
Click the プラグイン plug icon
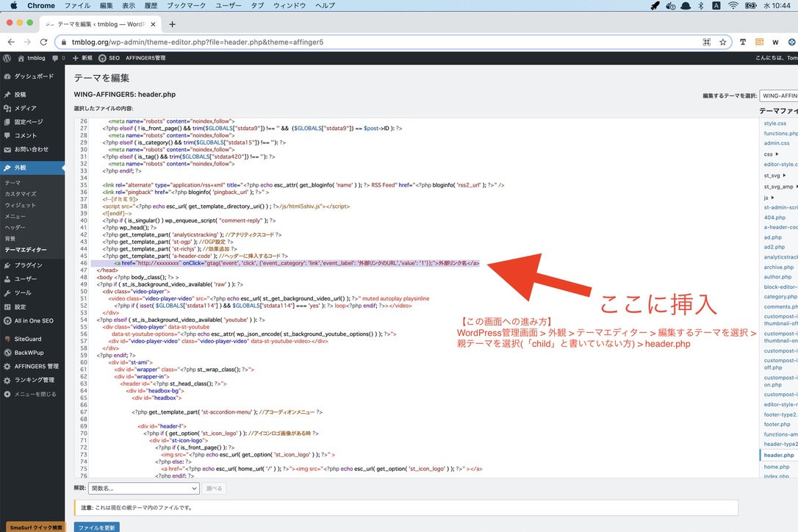coord(7,265)
